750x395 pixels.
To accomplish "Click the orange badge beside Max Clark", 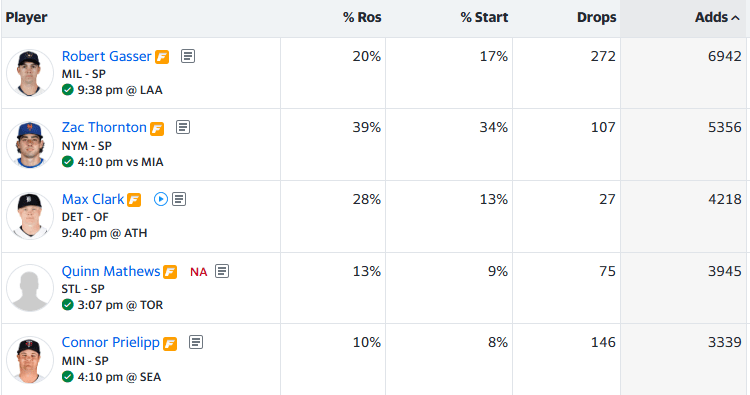I will (134, 200).
